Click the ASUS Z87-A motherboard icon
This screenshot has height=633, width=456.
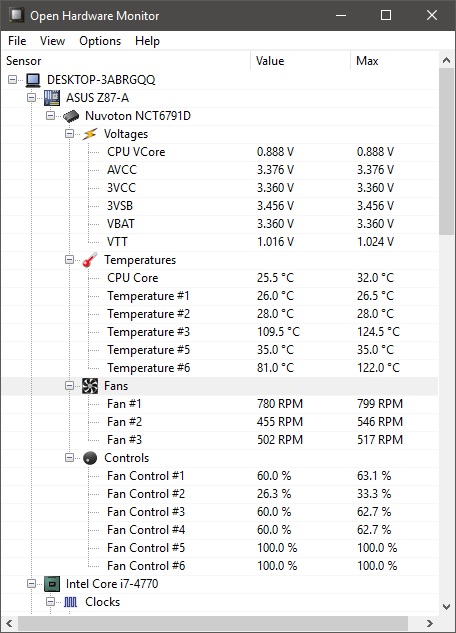click(x=52, y=98)
